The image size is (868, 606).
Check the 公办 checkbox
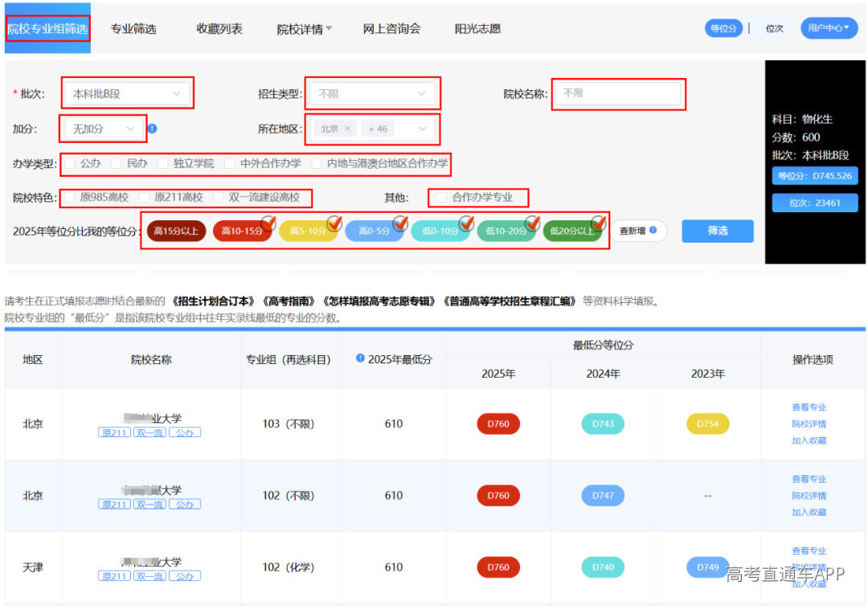click(70, 163)
